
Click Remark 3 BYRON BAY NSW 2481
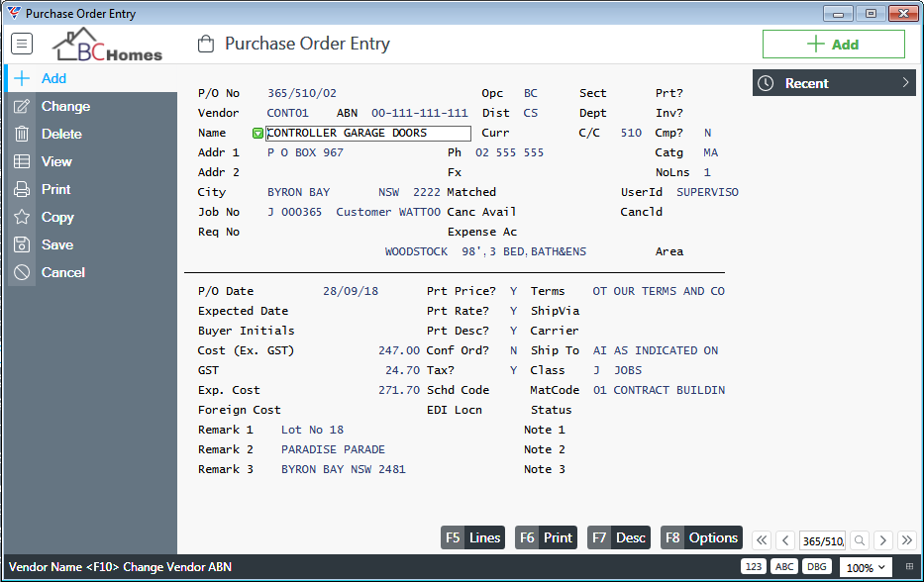coord(344,469)
